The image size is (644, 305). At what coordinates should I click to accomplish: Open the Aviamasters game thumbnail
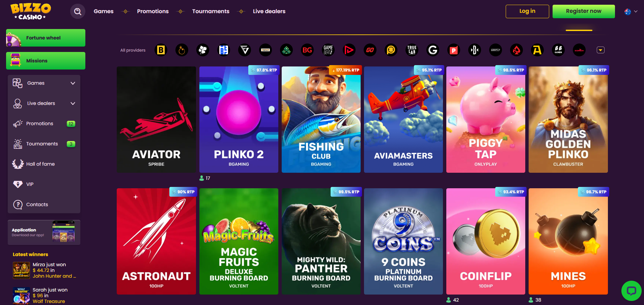403,119
